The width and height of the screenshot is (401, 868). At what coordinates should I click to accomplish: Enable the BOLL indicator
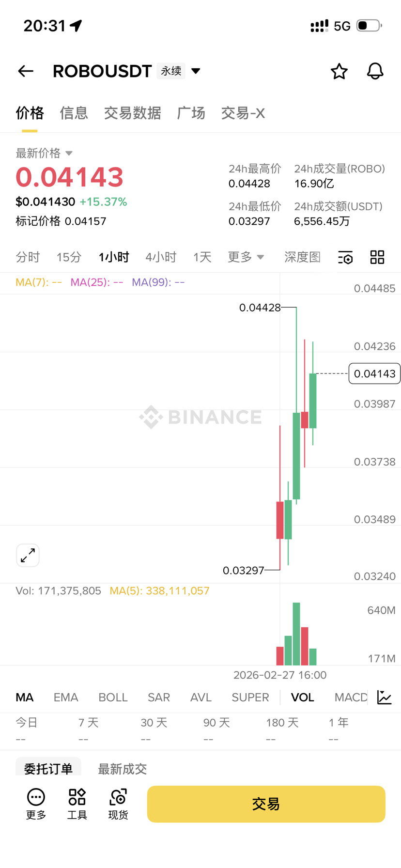click(x=113, y=697)
